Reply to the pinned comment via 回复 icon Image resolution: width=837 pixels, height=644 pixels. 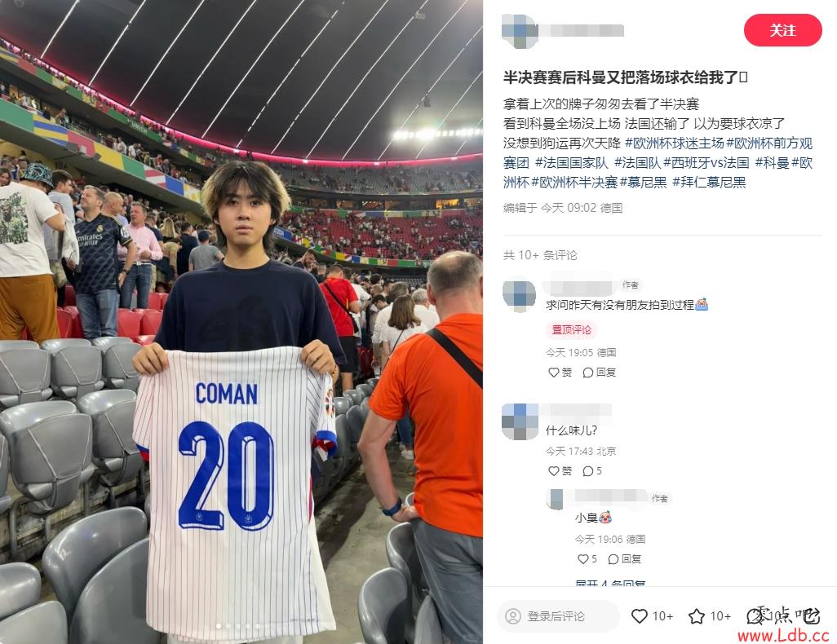600,373
